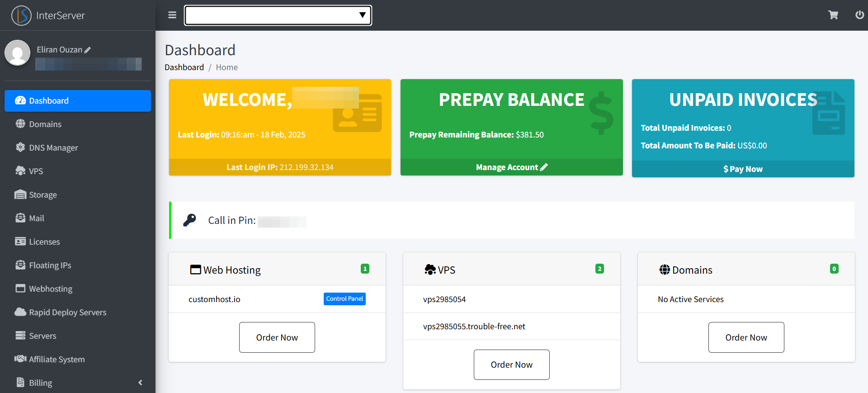Click the No Active Services text
Image resolution: width=868 pixels, height=393 pixels.
pos(691,299)
